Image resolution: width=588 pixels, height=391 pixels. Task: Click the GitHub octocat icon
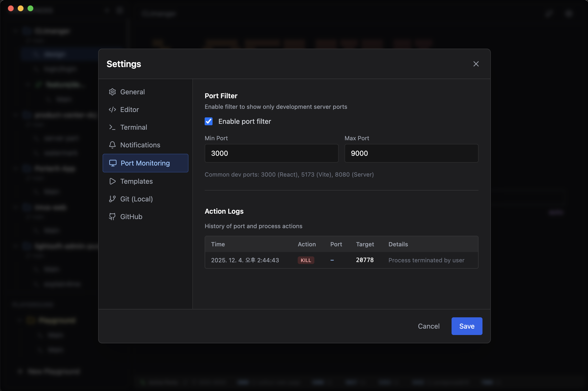tap(112, 217)
